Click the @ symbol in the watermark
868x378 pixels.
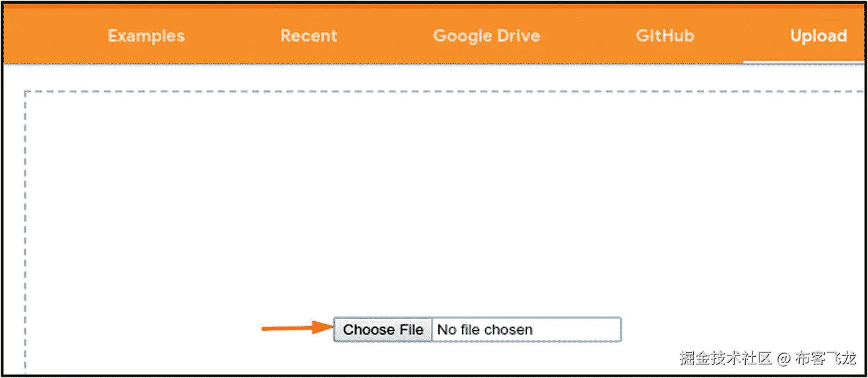click(784, 358)
